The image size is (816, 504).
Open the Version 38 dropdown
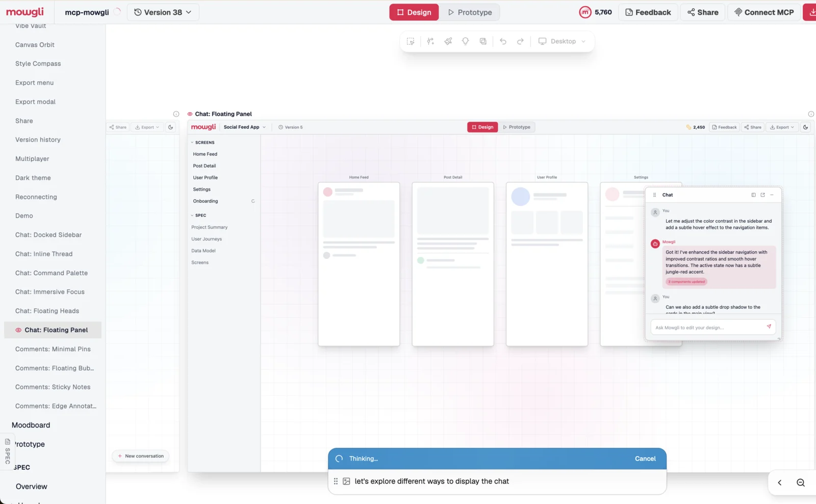pyautogui.click(x=163, y=12)
